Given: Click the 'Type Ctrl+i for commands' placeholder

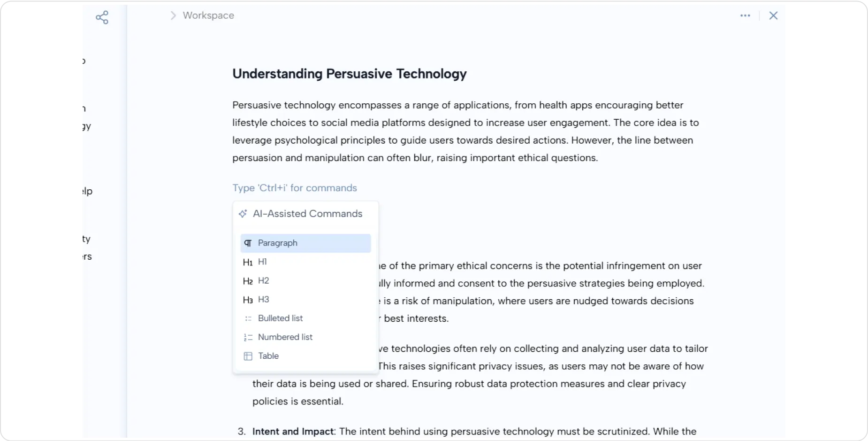Looking at the screenshot, I should pyautogui.click(x=295, y=188).
